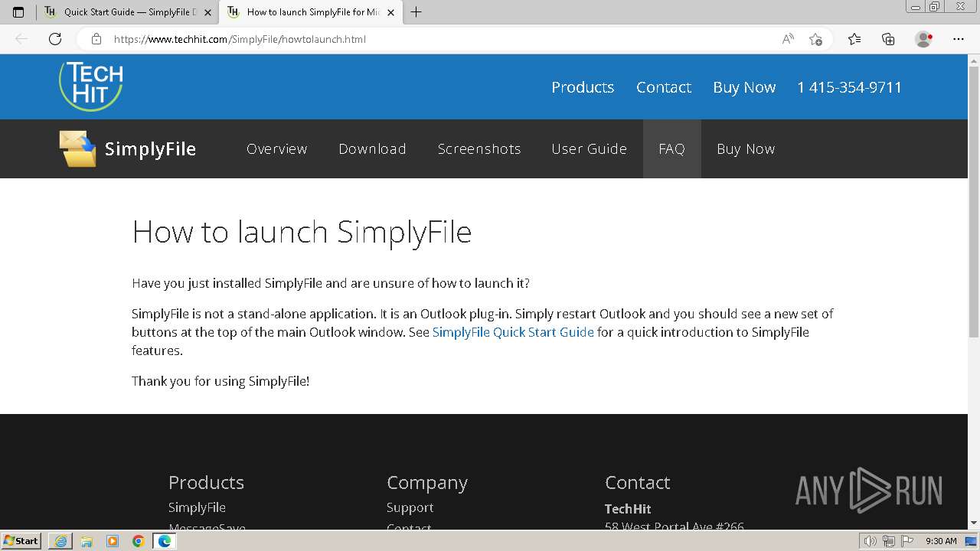Click the browser back arrow
980x551 pixels.
click(21, 39)
